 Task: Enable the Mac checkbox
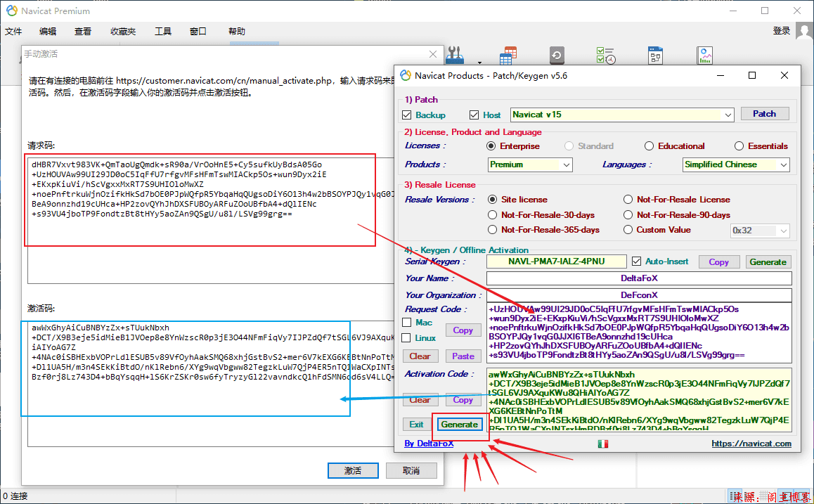[407, 323]
